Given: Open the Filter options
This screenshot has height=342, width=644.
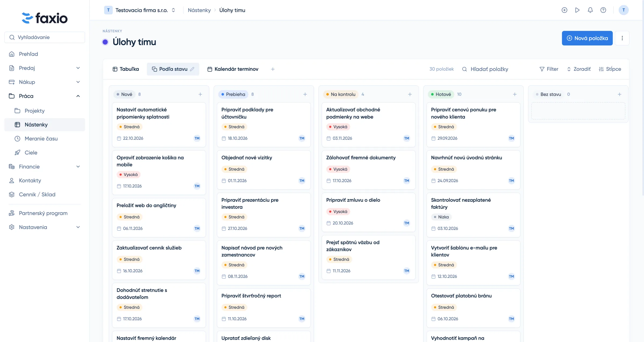Looking at the screenshot, I should (549, 69).
